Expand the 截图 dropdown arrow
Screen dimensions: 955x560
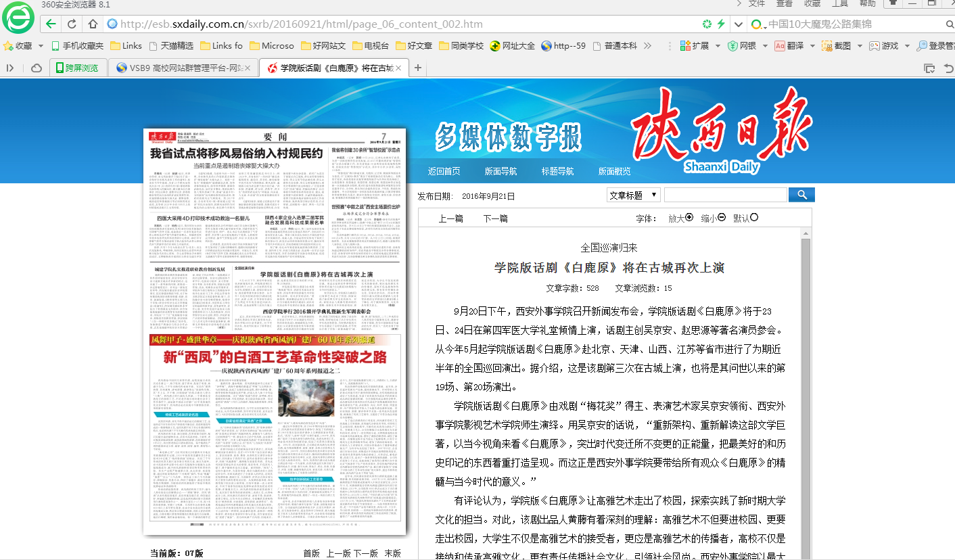point(860,46)
